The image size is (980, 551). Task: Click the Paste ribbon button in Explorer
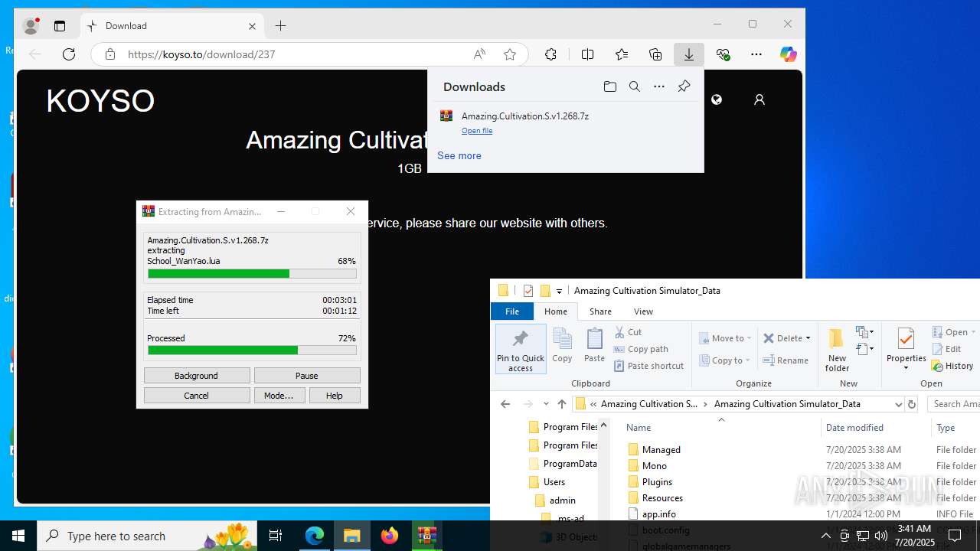(x=595, y=345)
